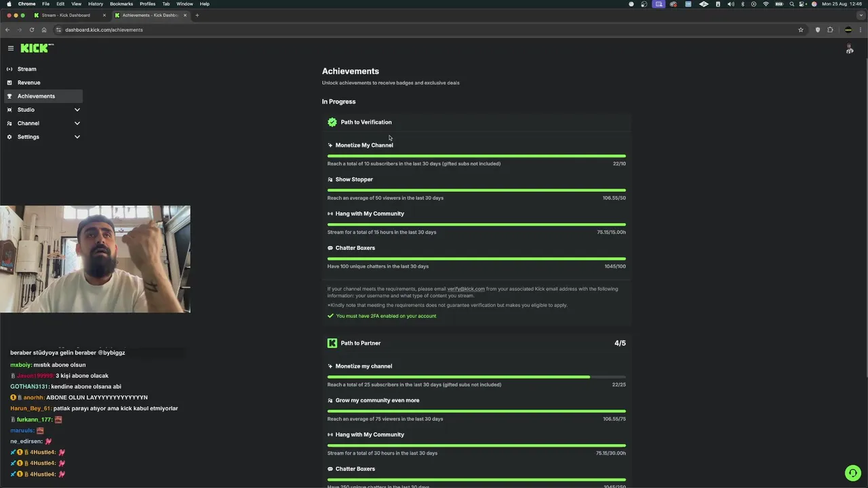This screenshot has height=488, width=868.
Task: Select Achievements in the sidebar
Action: coord(43,96)
